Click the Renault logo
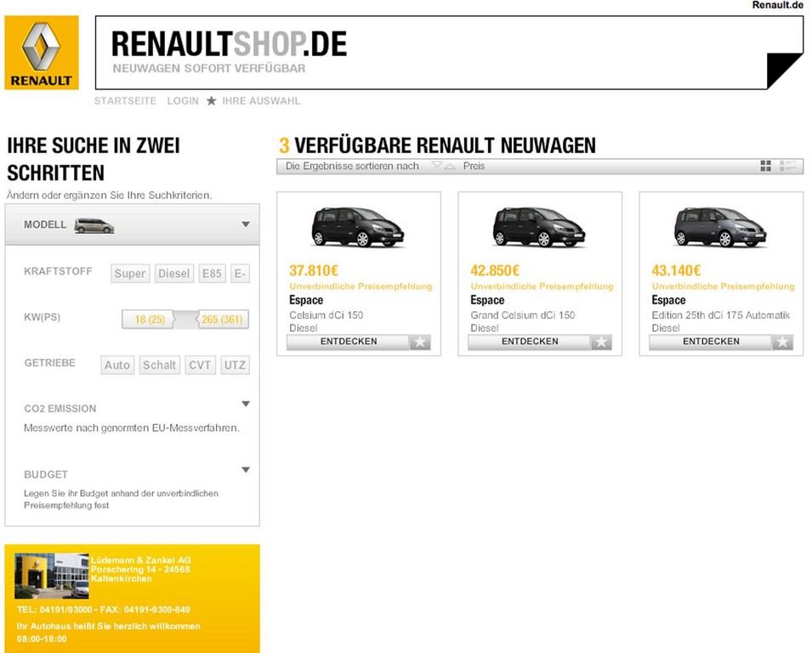Viewport: 812px width, 653px height. (x=42, y=53)
